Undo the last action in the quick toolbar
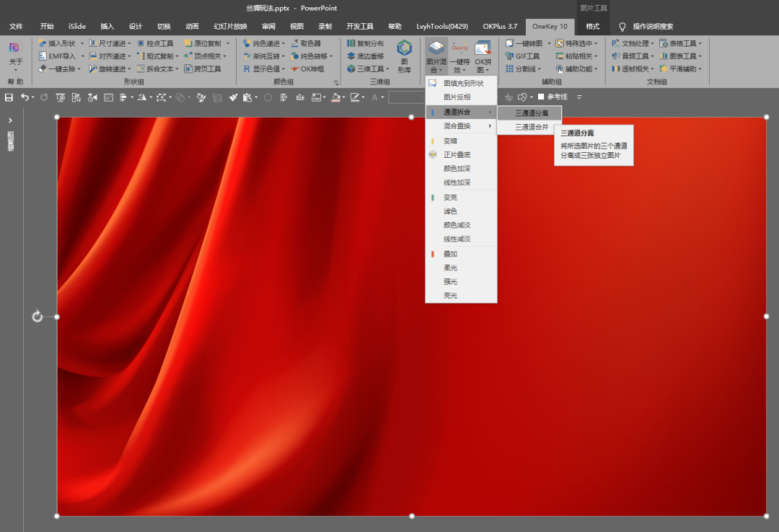 25,97
